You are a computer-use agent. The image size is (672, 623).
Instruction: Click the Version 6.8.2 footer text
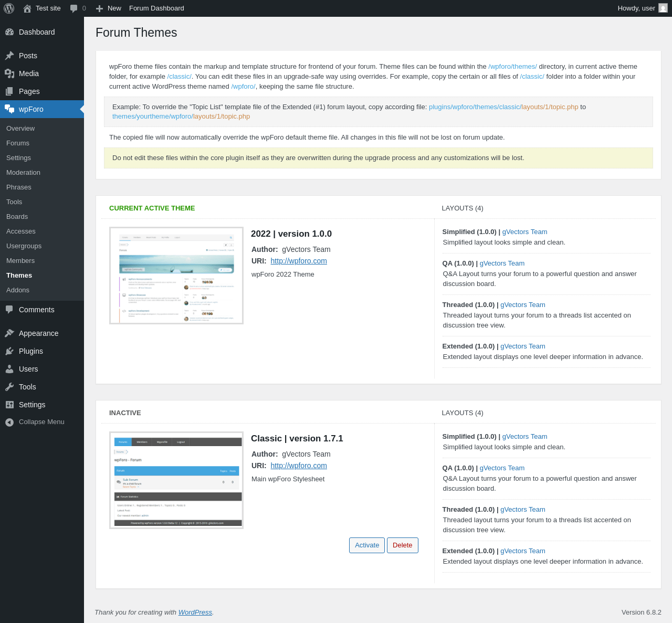point(642,613)
